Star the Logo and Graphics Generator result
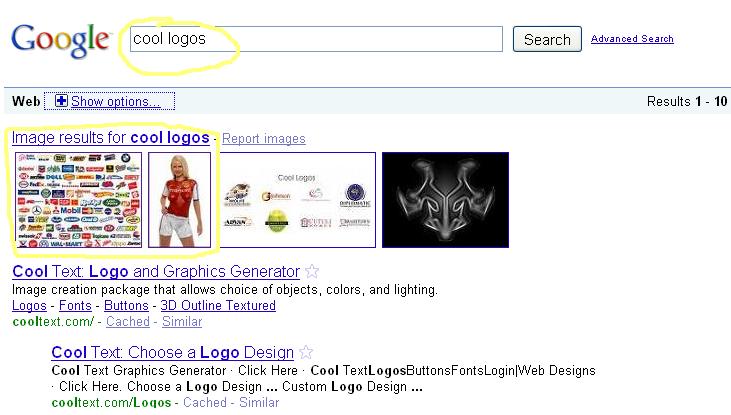The image size is (731, 415). click(312, 272)
